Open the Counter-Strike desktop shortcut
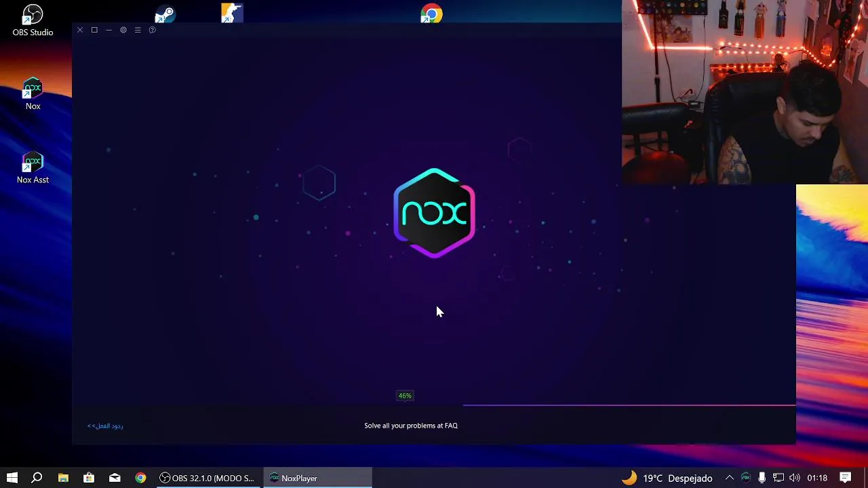The height and width of the screenshot is (488, 868). tap(232, 13)
